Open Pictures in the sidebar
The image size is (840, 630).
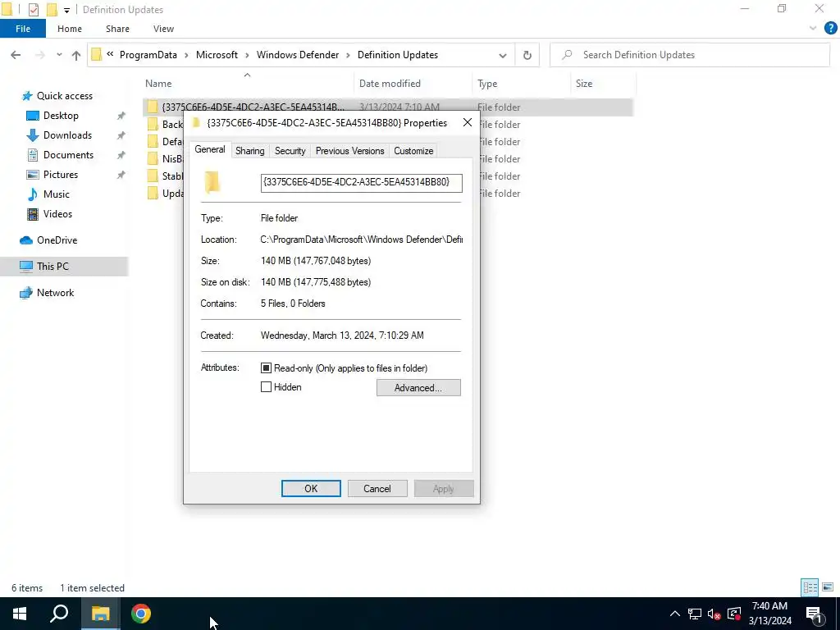click(x=60, y=175)
